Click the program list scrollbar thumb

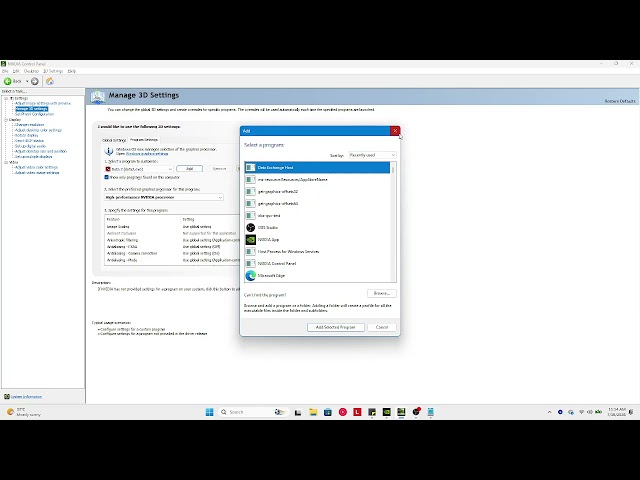(393, 168)
